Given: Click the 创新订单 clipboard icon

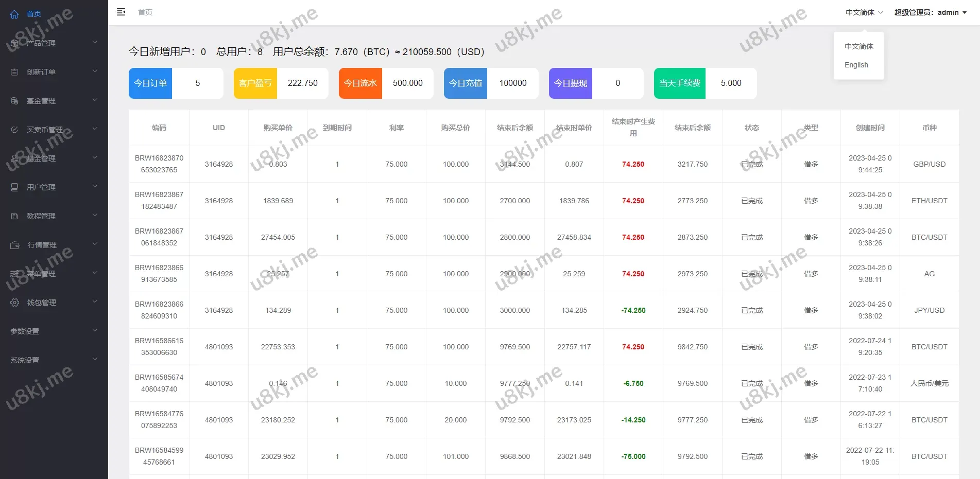Looking at the screenshot, I should [x=14, y=72].
